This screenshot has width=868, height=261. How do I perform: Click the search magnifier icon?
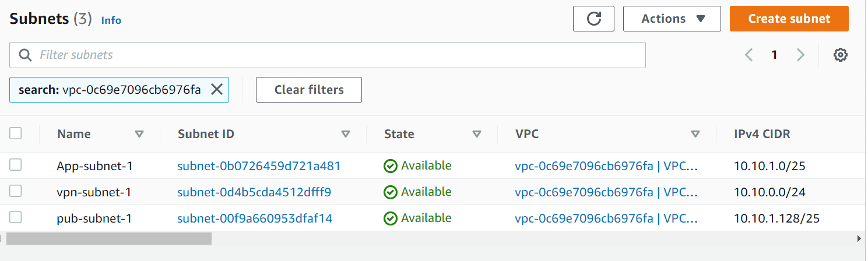point(25,55)
